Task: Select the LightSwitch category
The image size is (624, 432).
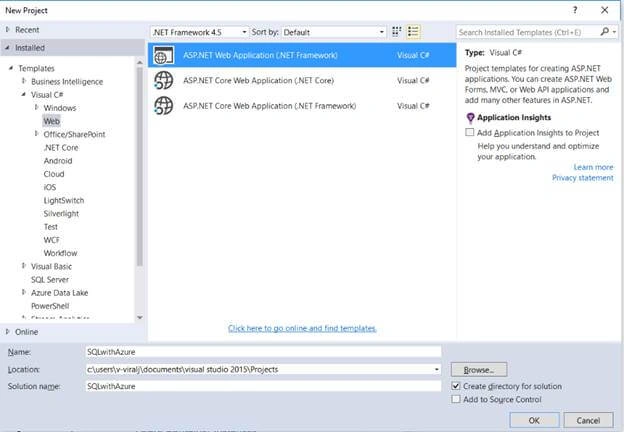Action: (x=64, y=200)
